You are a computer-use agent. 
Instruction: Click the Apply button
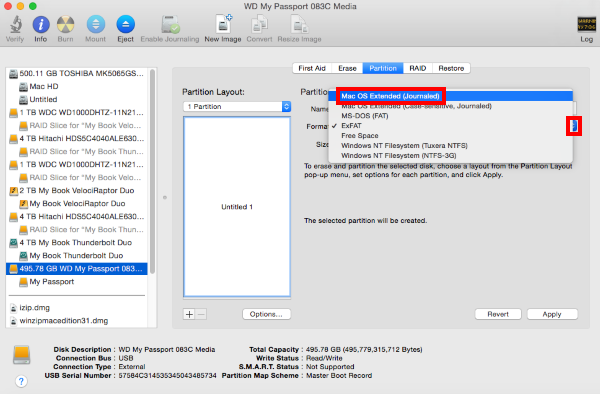coord(552,314)
